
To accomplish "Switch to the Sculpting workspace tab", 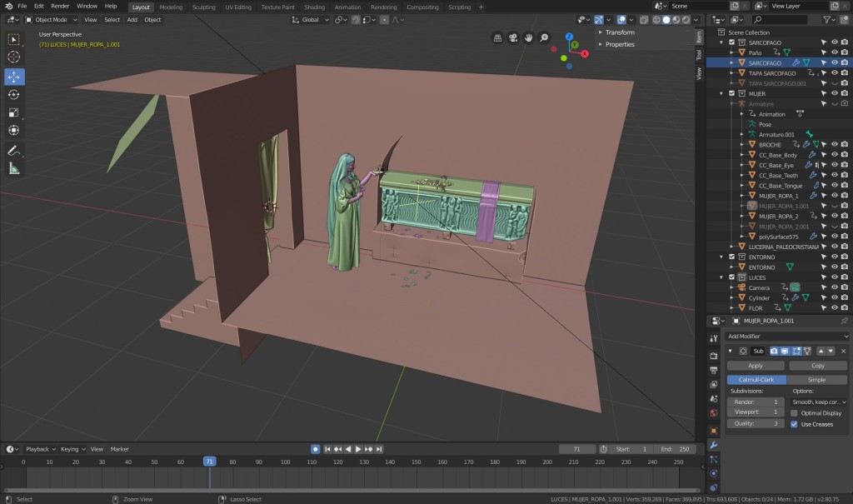I will click(203, 7).
